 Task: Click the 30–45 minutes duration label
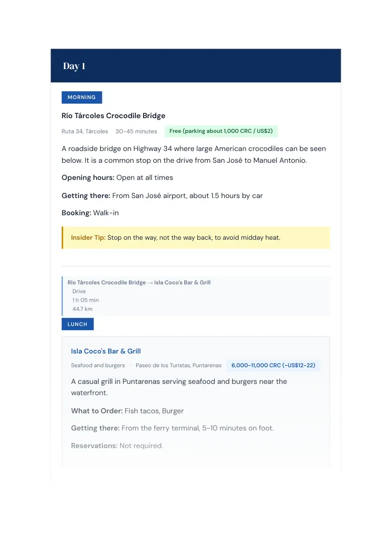[x=136, y=131]
